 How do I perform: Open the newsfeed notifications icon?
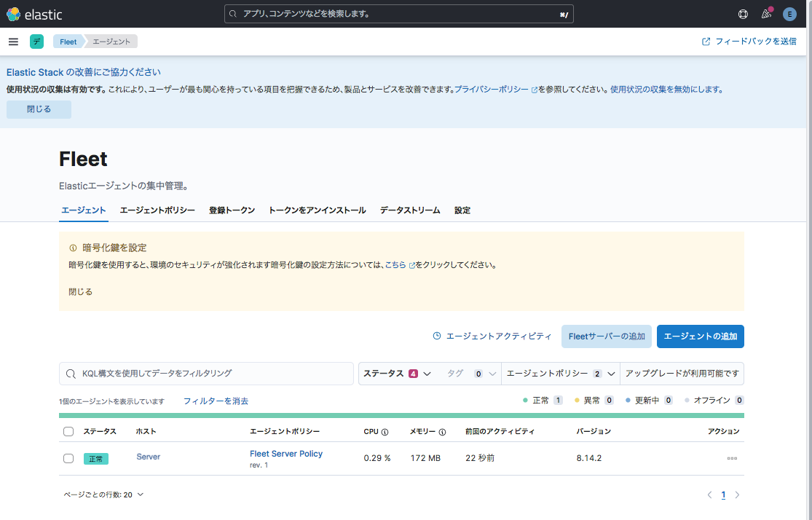(766, 14)
